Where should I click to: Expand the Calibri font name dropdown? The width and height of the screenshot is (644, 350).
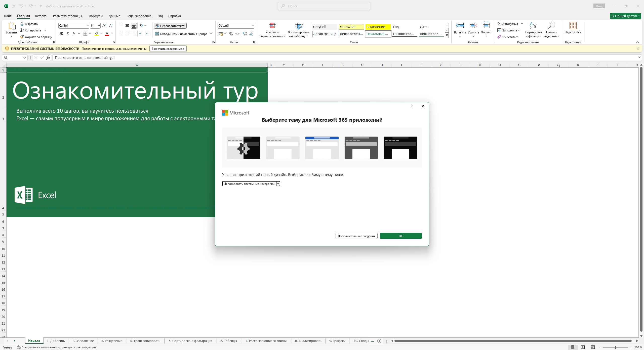[87, 26]
